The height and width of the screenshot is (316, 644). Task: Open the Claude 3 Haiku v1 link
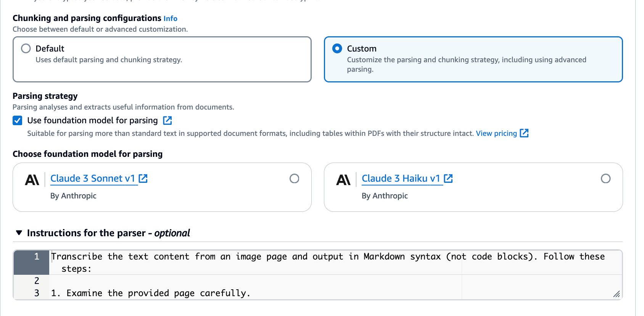pyautogui.click(x=401, y=179)
